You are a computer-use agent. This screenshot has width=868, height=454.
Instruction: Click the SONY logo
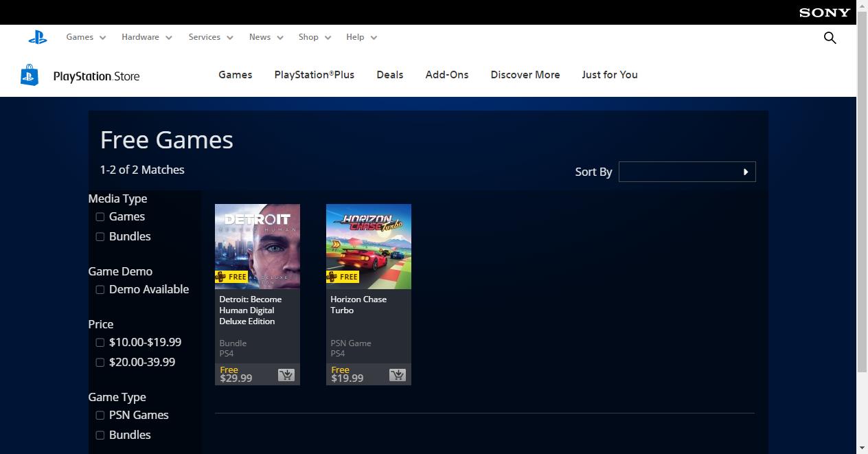point(825,12)
